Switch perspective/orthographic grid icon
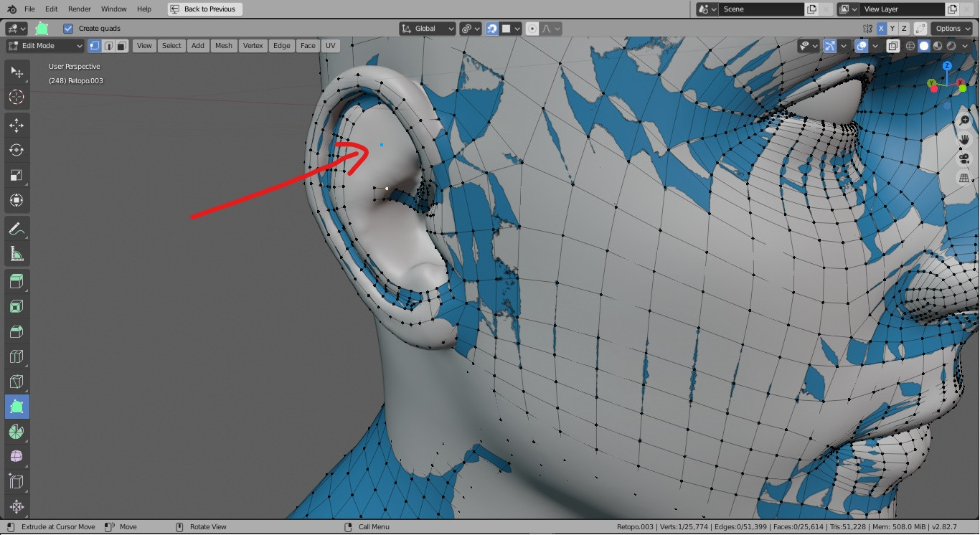 click(964, 177)
